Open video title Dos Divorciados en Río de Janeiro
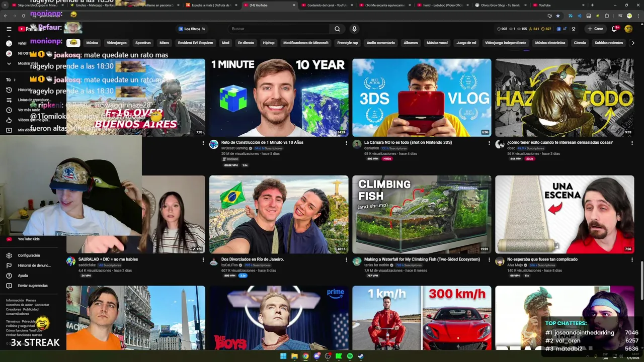 pyautogui.click(x=253, y=259)
